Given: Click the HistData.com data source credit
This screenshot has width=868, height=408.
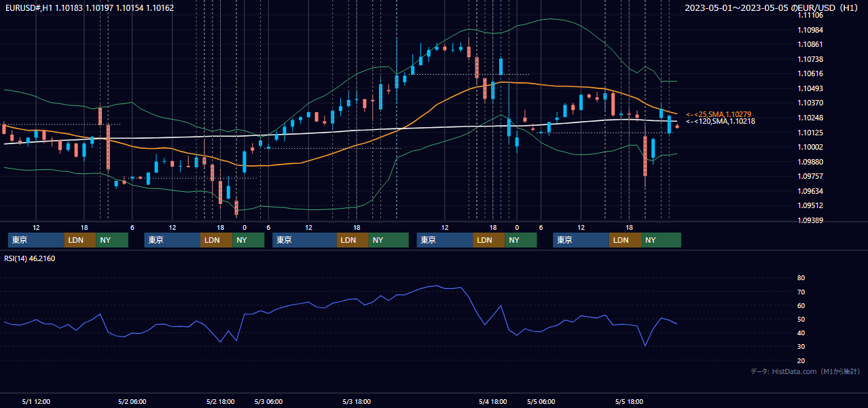Looking at the screenshot, I should click(x=806, y=371).
